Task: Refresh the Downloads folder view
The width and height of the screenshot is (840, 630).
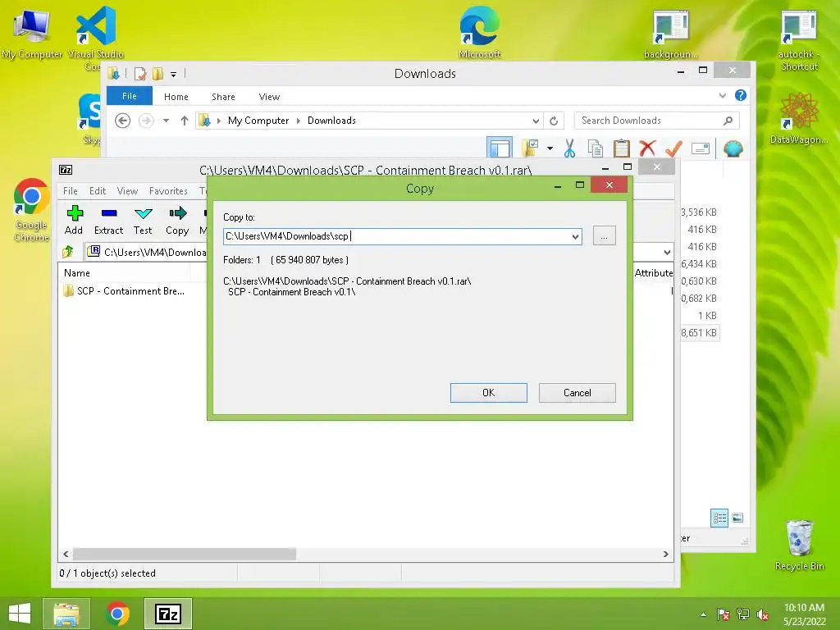Action: [x=554, y=121]
